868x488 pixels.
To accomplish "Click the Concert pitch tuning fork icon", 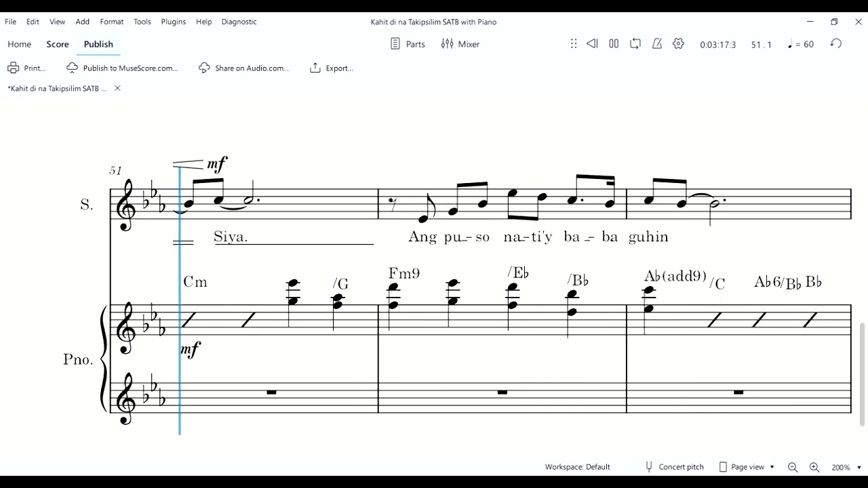I will pos(649,467).
